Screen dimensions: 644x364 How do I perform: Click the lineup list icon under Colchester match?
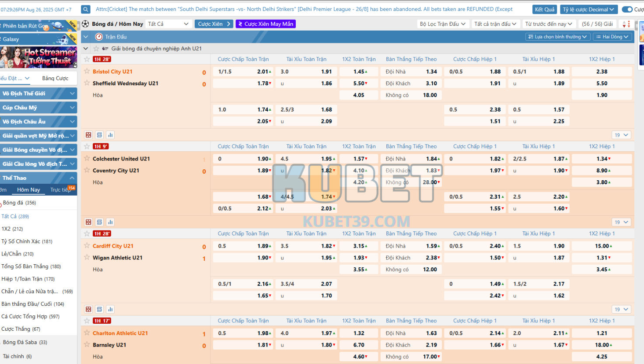coord(99,222)
